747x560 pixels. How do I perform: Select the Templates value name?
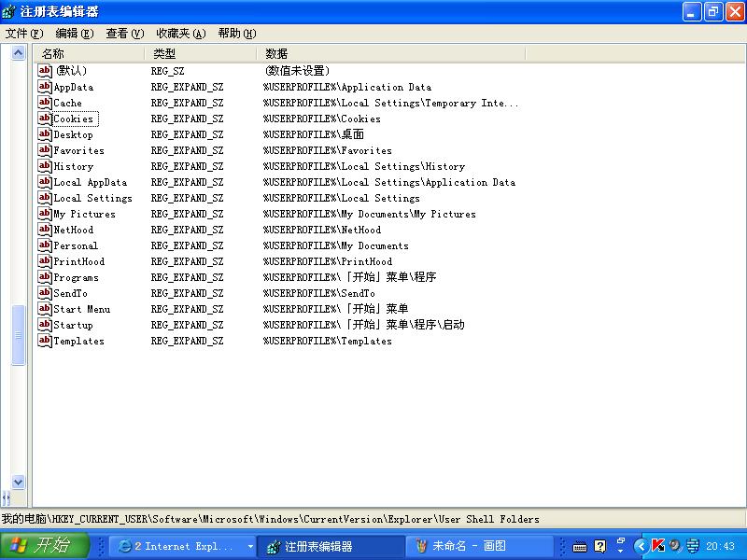[x=78, y=341]
